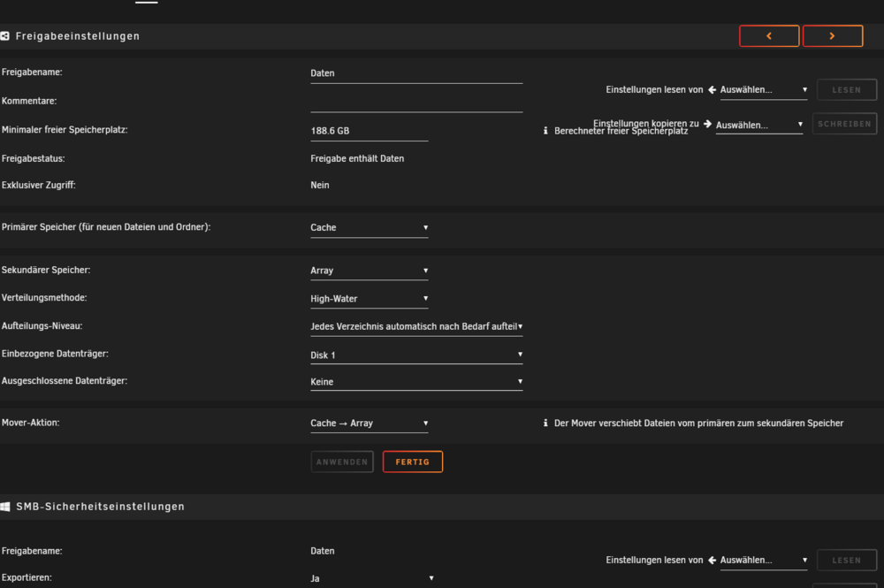This screenshot has height=588, width=884.
Task: Open the Aufteilungs-Niveau dropdown
Action: (416, 326)
